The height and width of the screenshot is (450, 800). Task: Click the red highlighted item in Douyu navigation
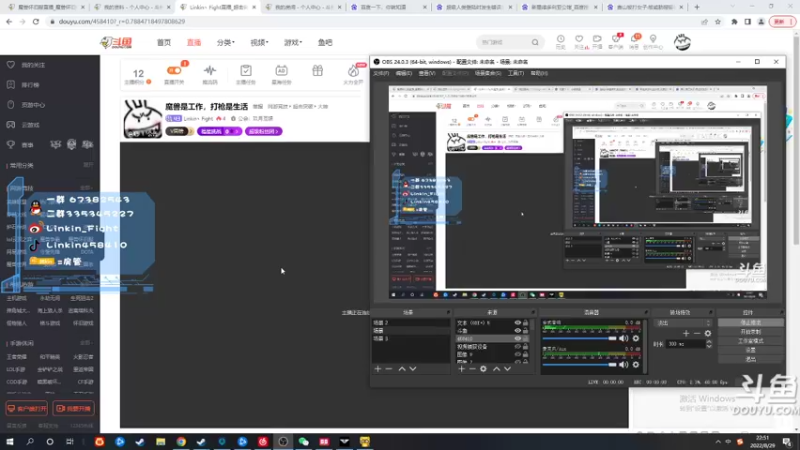pos(194,42)
